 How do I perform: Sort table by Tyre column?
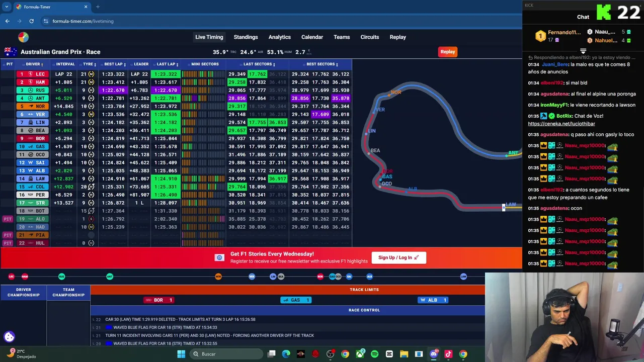click(x=90, y=64)
